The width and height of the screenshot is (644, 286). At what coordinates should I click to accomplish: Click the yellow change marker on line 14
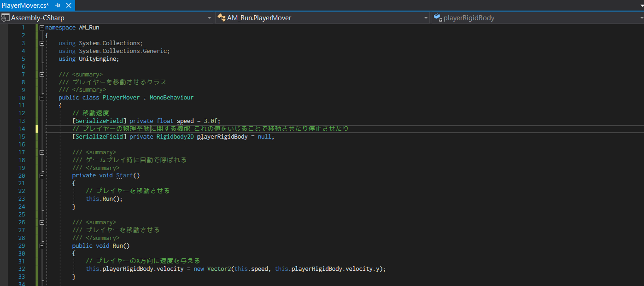(37, 129)
